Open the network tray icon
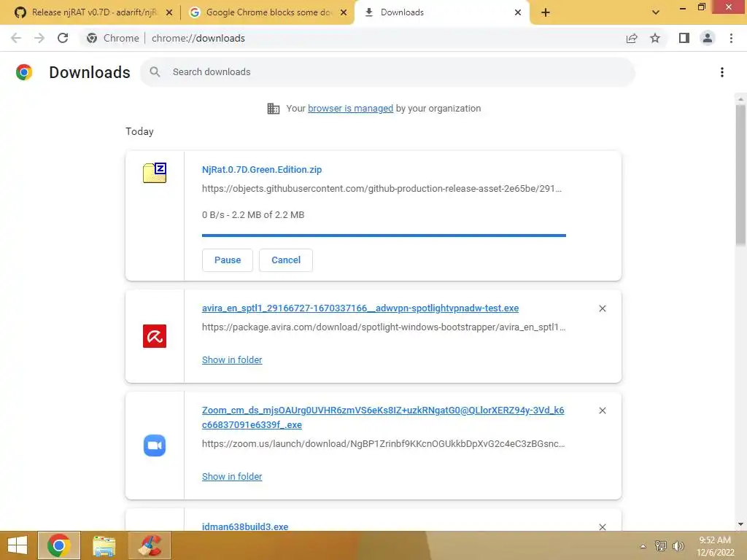This screenshot has width=747, height=560. (661, 545)
